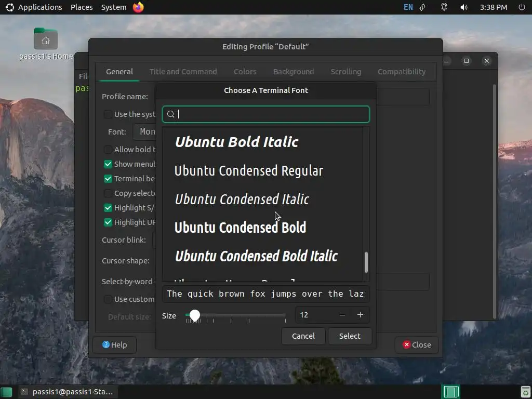Switch to the General tab
Viewport: 532px width, 399px height.
119,72
